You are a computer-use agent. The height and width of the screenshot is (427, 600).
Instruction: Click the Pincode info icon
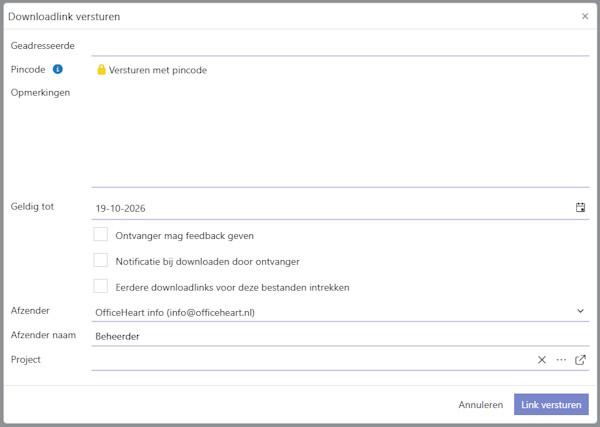pyautogui.click(x=58, y=69)
